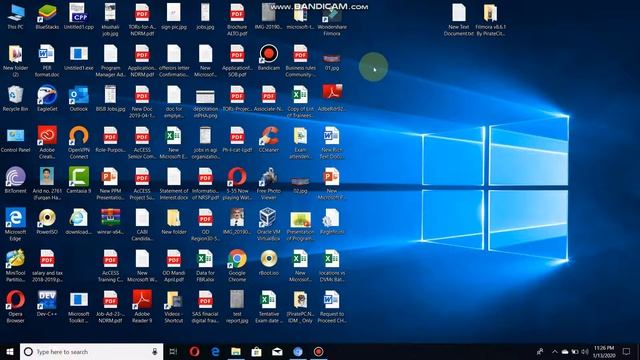The image size is (640, 360).
Task: Select the MiniTool Partition shortcut
Action: click(x=16, y=266)
